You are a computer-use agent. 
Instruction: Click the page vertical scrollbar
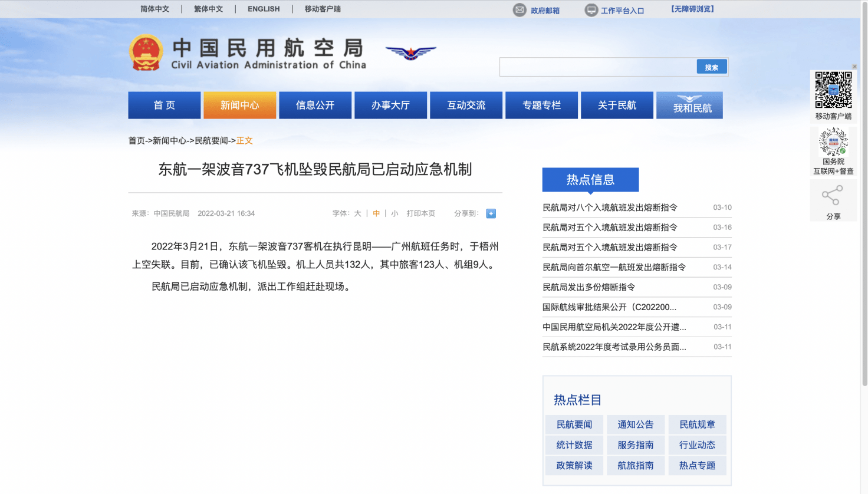tap(864, 195)
